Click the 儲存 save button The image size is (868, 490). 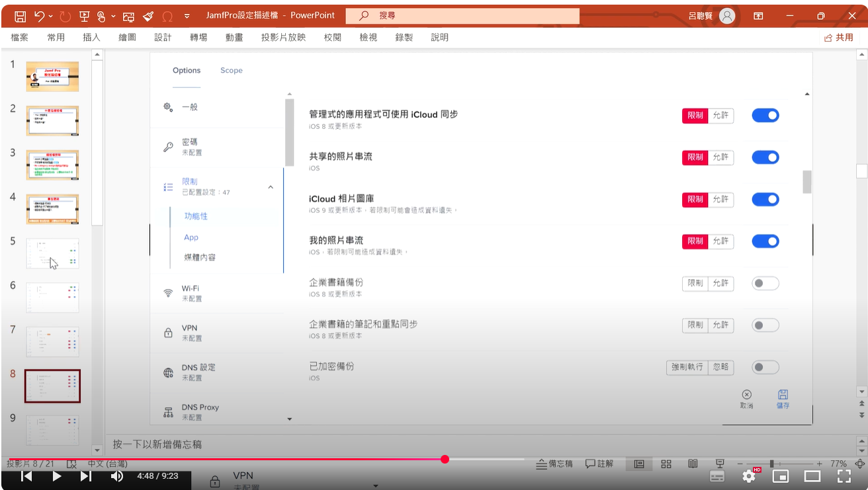[x=783, y=399]
